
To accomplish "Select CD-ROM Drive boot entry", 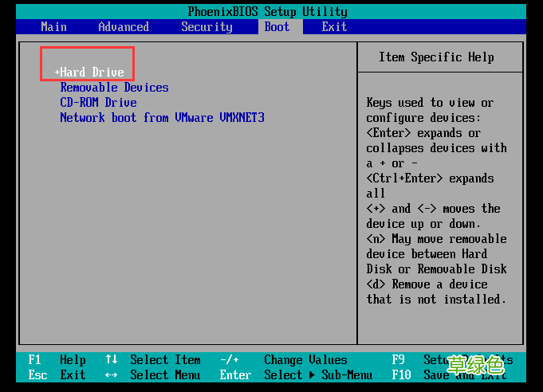I will point(98,103).
